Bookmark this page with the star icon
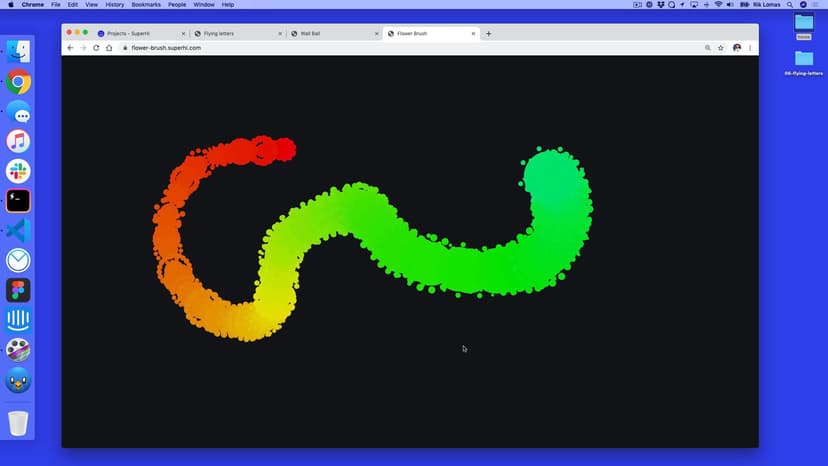Screen dimensions: 828x466 click(x=721, y=48)
